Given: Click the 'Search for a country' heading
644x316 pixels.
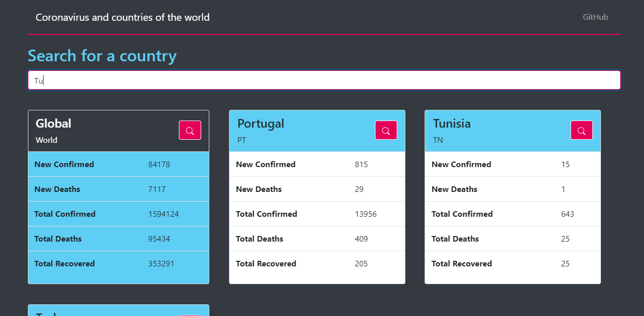Looking at the screenshot, I should click(102, 56).
